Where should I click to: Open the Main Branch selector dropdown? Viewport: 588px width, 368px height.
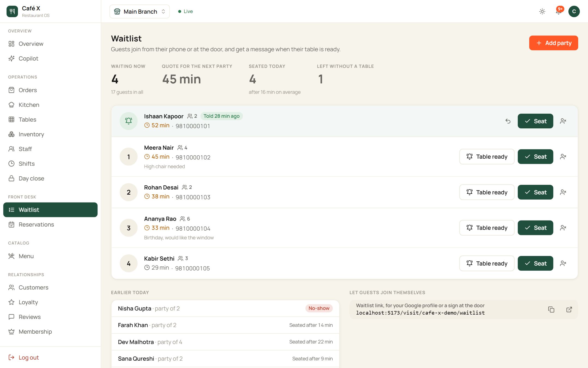pos(140,11)
